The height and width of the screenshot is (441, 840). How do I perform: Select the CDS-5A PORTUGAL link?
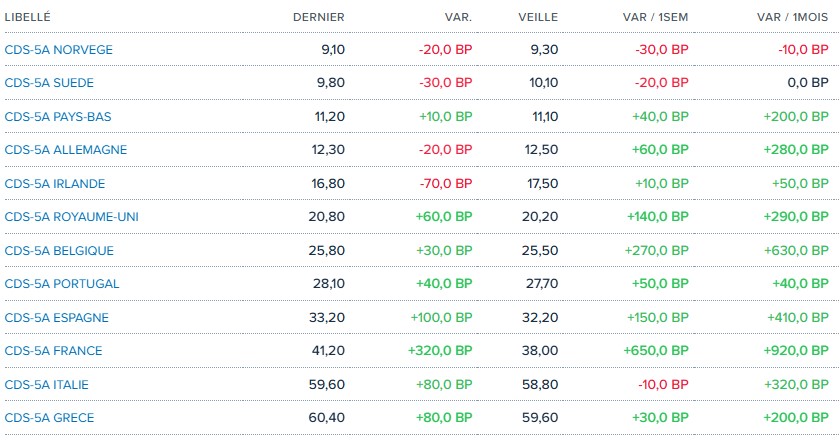[62, 284]
